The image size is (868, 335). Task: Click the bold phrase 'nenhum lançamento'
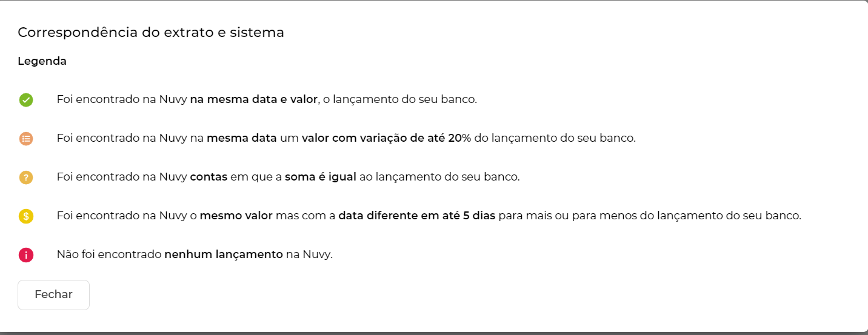224,254
